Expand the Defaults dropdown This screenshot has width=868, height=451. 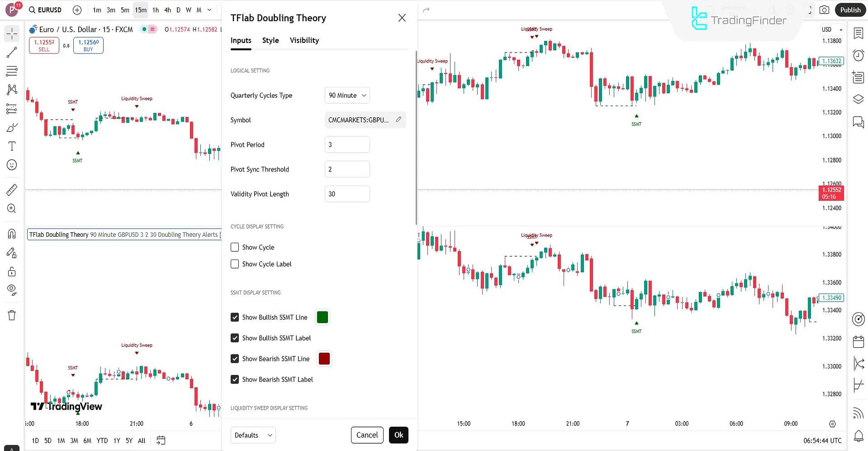point(253,435)
